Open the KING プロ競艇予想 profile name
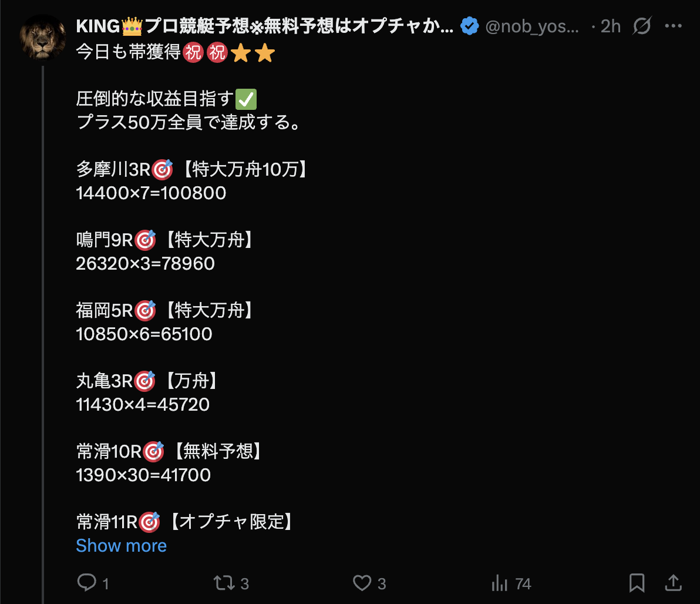This screenshot has width=700, height=604. click(264, 26)
